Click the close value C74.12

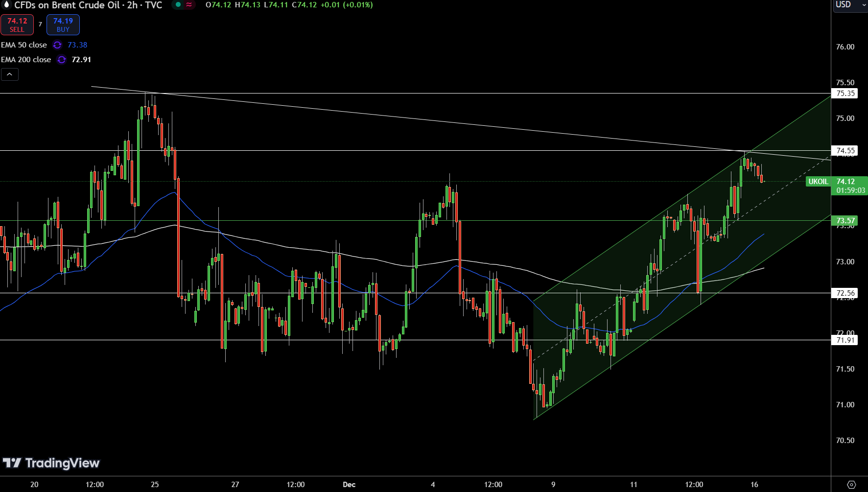pyautogui.click(x=304, y=5)
